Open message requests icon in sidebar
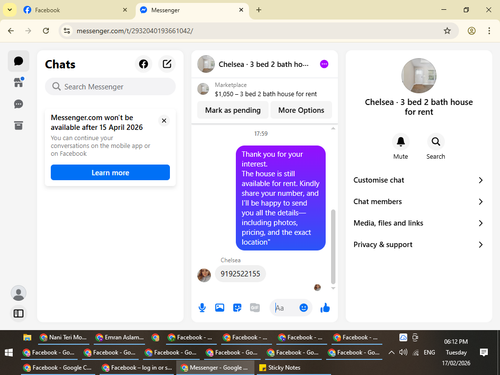Image resolution: width=500 pixels, height=375 pixels. pyautogui.click(x=18, y=104)
